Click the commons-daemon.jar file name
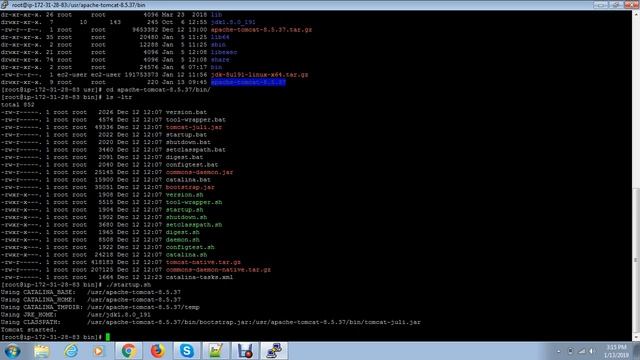 (x=199, y=172)
